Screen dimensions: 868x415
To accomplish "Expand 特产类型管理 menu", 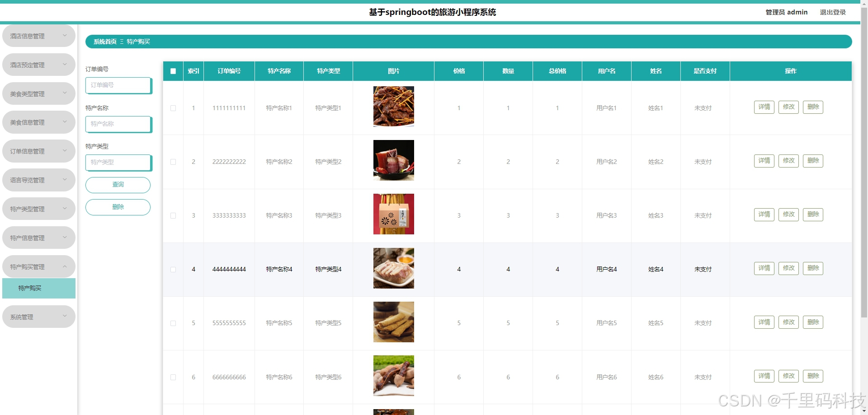I will pos(39,209).
